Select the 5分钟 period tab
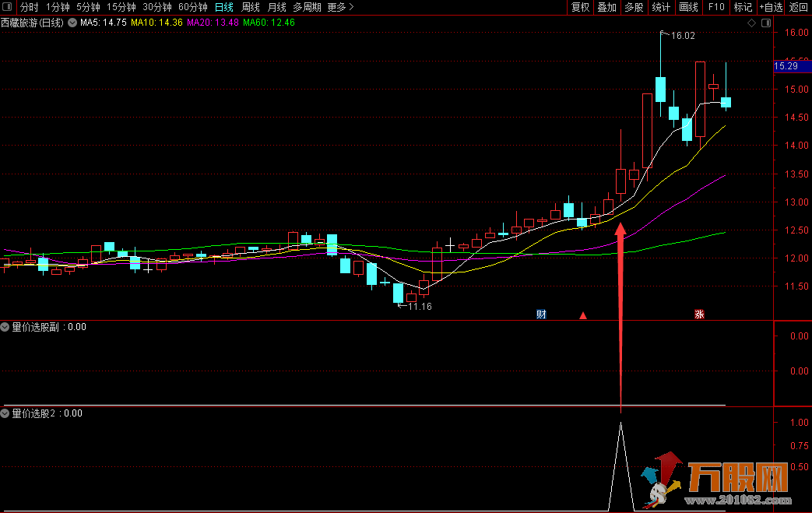The height and width of the screenshot is (513, 812). [88, 7]
